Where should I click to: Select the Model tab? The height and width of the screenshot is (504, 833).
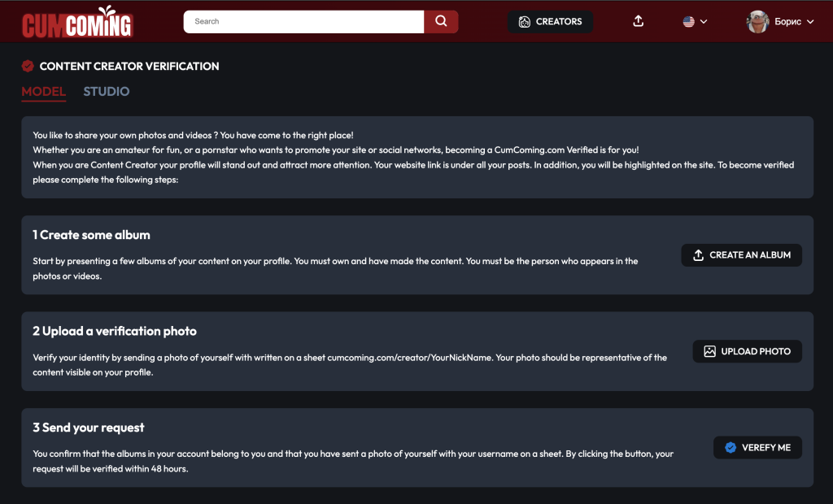pyautogui.click(x=44, y=91)
